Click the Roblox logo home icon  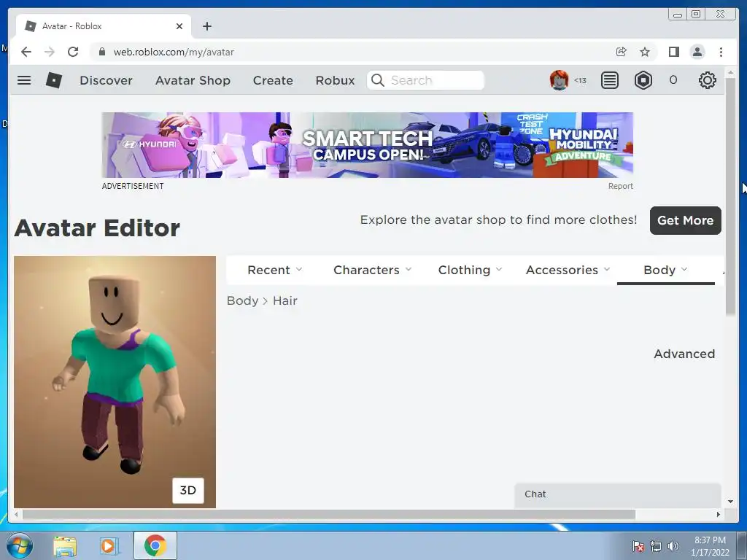[54, 80]
